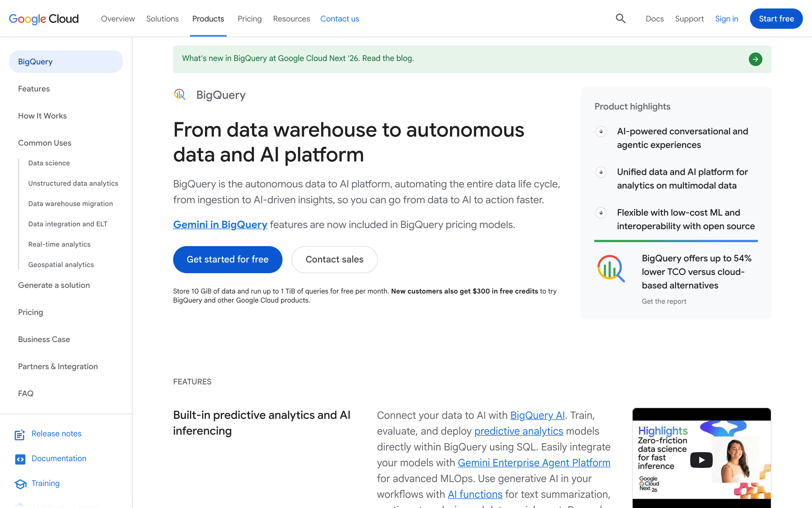This screenshot has height=508, width=812.
Task: Go to How It Works section
Action: 42,116
